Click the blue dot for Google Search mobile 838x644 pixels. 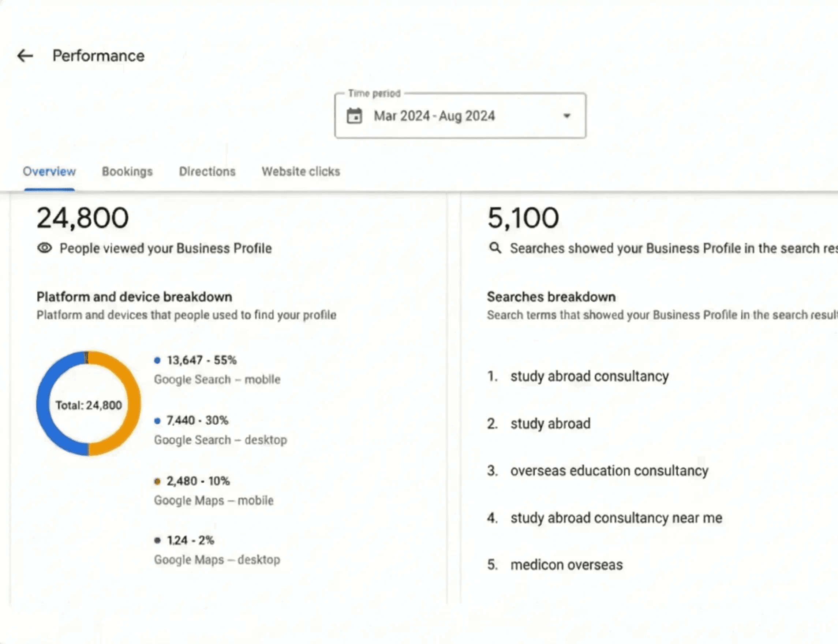157,360
